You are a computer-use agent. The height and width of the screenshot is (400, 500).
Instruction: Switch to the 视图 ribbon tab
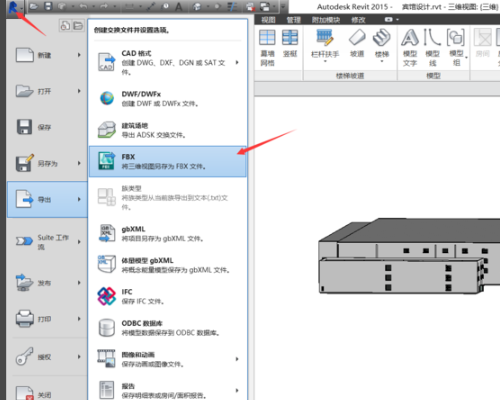(268, 20)
